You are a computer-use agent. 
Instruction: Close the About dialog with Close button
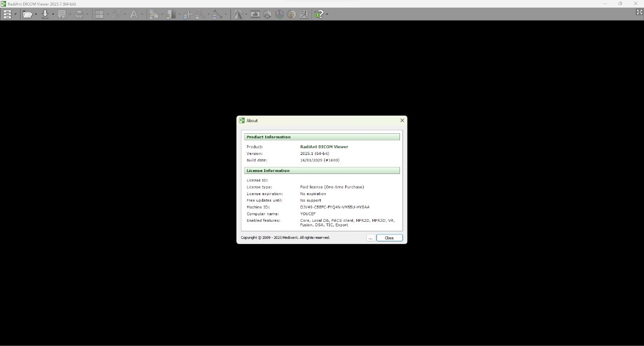(x=389, y=238)
